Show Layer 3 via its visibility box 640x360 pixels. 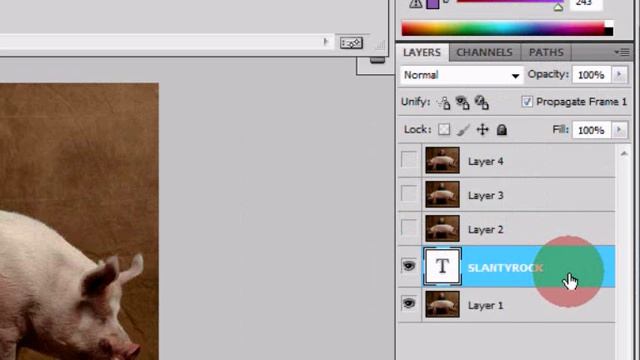tap(409, 194)
